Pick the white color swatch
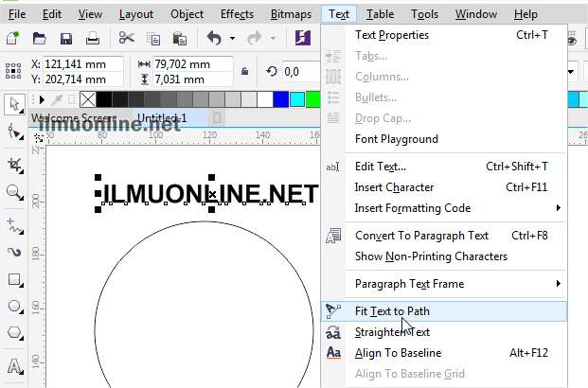 (265, 99)
